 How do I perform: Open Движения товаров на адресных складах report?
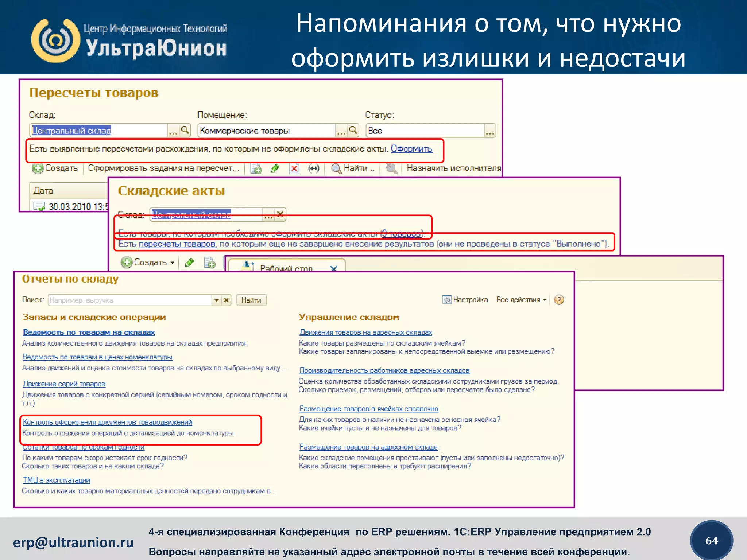(x=365, y=332)
